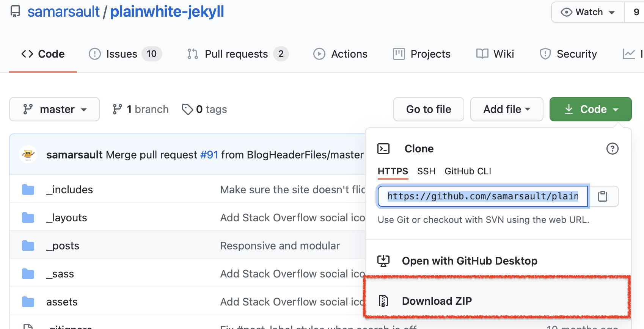Open the Watch notifications dropdown
The height and width of the screenshot is (329, 644).
pyautogui.click(x=588, y=12)
